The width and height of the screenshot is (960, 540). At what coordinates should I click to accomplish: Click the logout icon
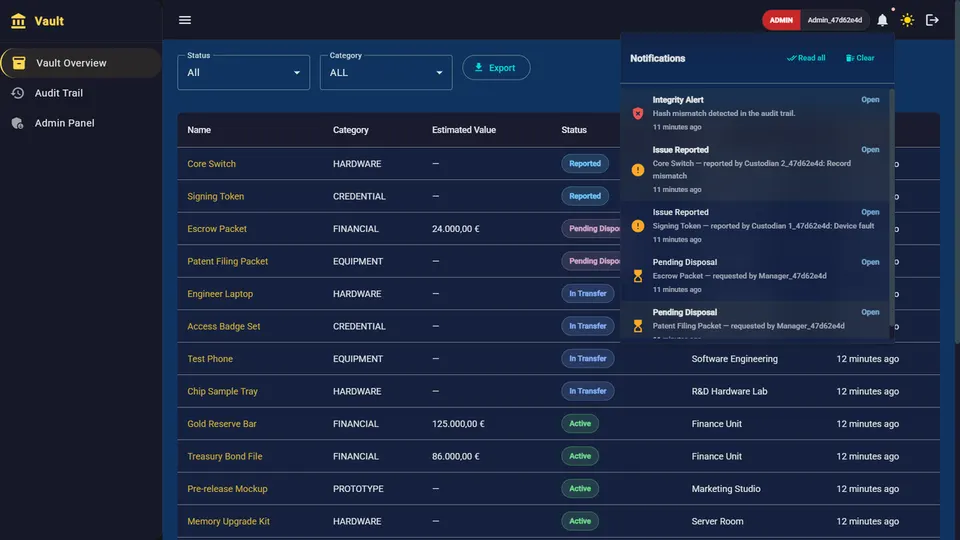coord(932,20)
